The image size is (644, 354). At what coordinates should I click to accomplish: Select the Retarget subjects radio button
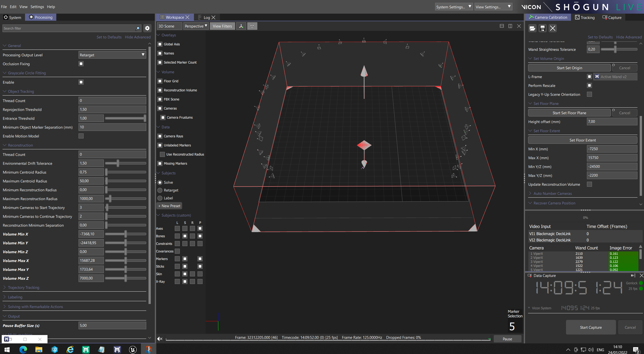[x=160, y=190]
